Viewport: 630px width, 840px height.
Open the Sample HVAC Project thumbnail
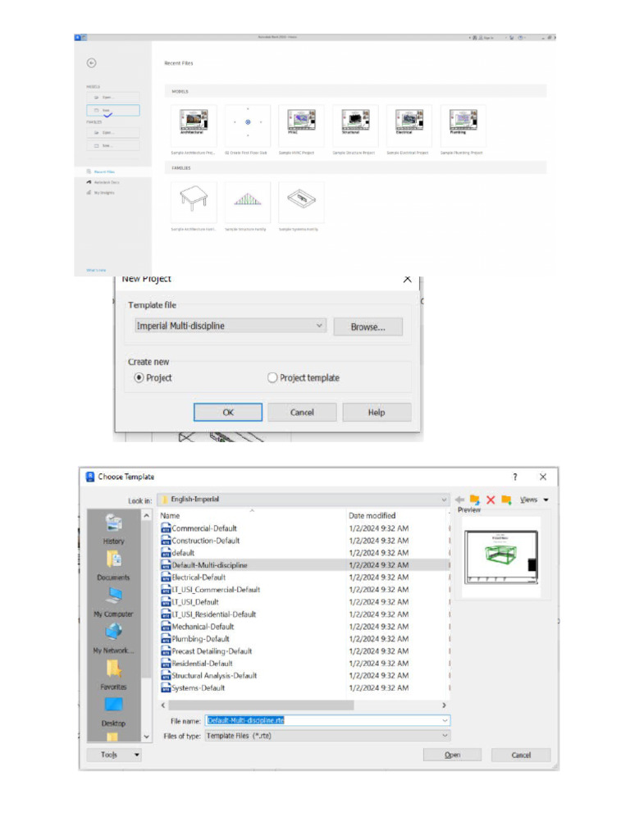click(301, 126)
